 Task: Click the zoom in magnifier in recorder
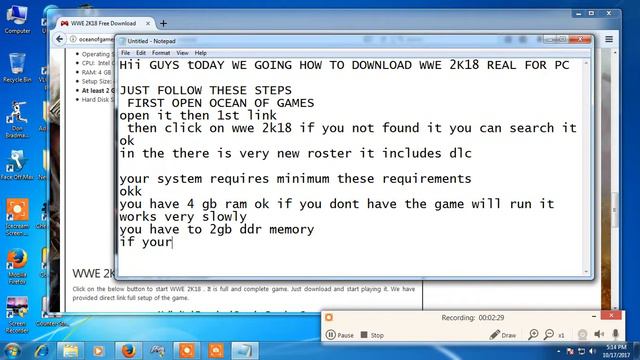tap(533, 335)
